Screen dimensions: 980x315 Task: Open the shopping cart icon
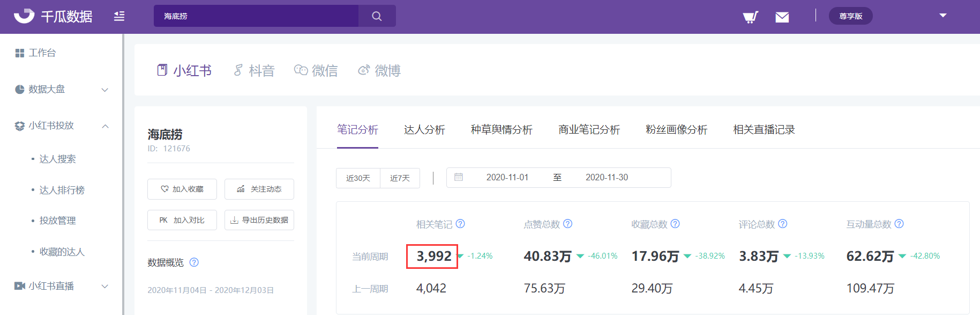tap(750, 17)
